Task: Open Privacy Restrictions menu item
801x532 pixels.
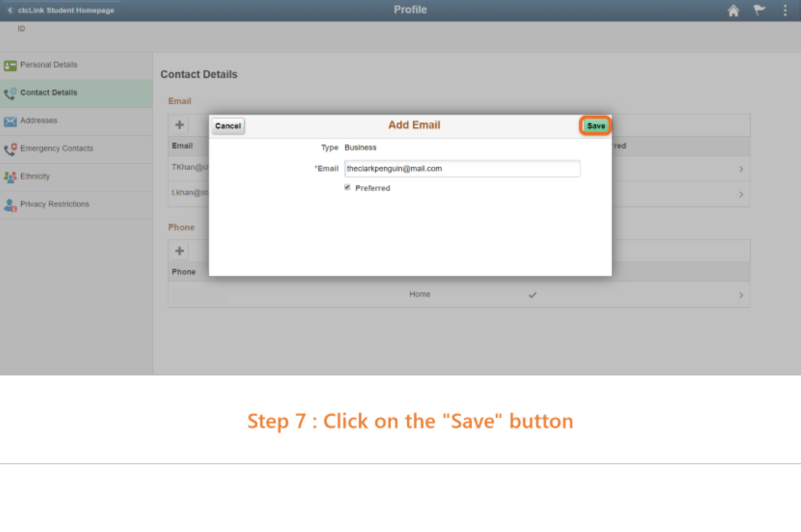Action: click(55, 204)
